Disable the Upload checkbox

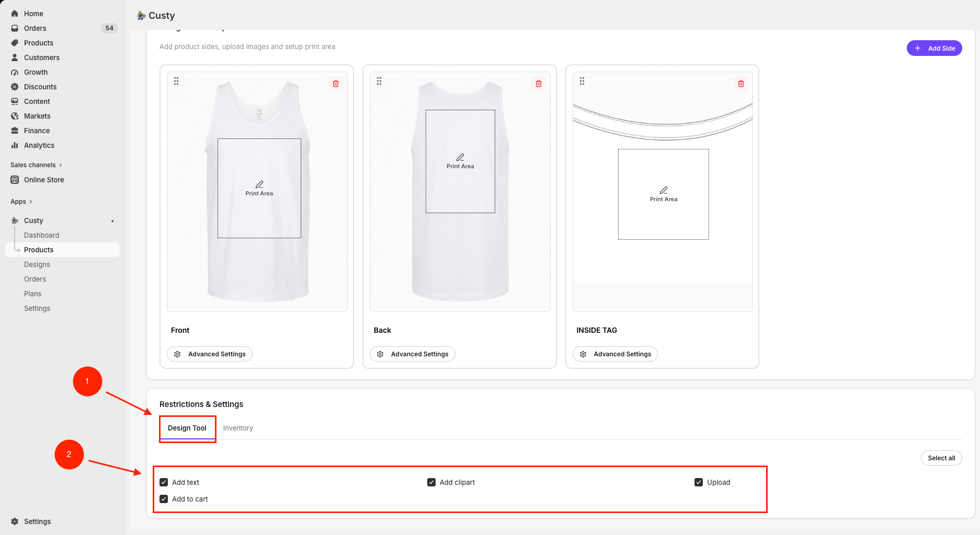point(699,482)
